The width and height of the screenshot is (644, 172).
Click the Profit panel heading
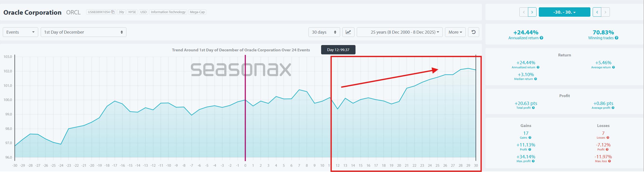point(564,96)
